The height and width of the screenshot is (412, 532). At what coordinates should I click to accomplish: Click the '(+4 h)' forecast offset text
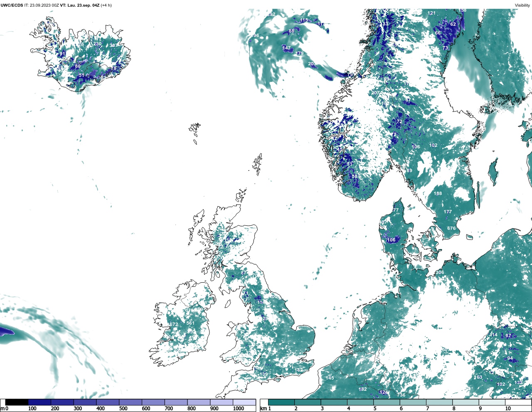[106, 5]
